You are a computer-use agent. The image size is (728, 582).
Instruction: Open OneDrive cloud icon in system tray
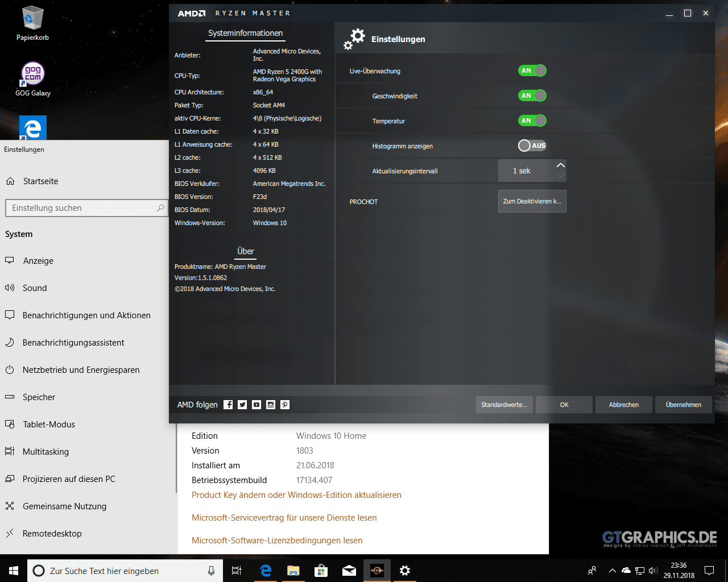[626, 571]
